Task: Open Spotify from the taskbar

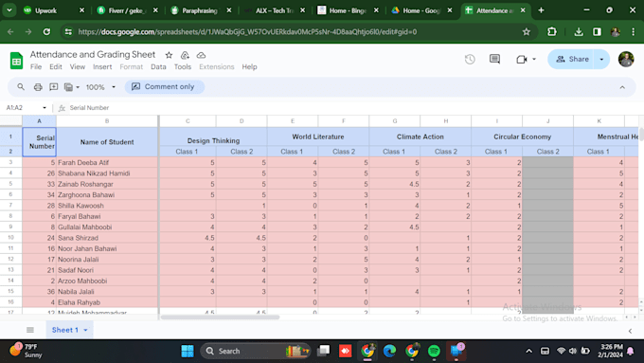Action: pyautogui.click(x=434, y=351)
